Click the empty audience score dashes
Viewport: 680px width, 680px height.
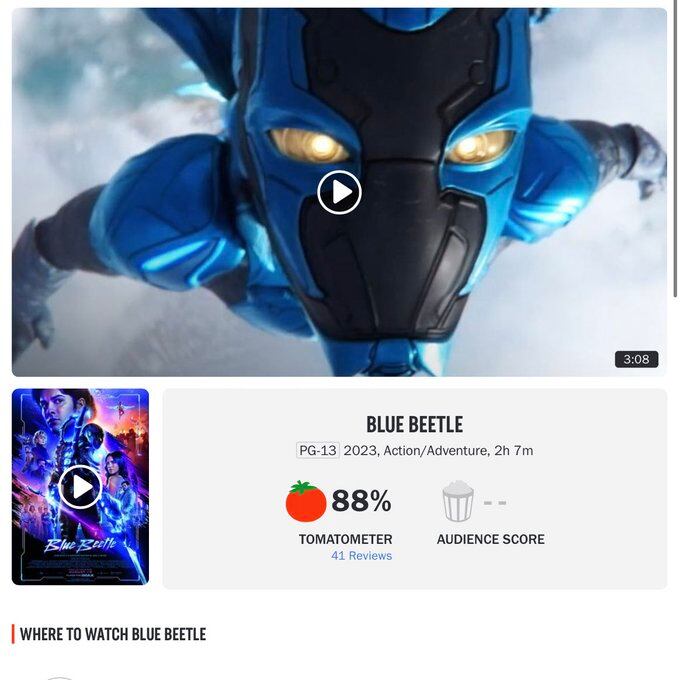click(495, 503)
